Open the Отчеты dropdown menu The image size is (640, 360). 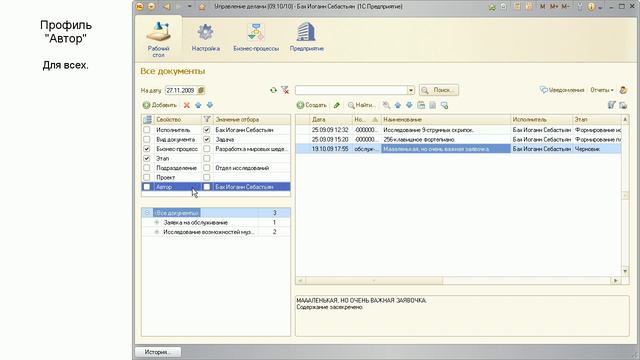click(x=602, y=90)
